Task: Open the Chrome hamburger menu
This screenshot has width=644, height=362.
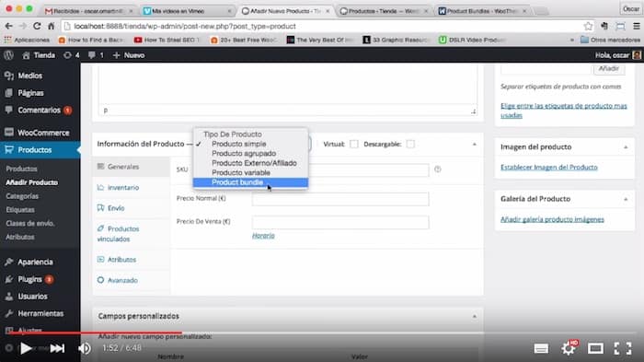Action: (637, 26)
